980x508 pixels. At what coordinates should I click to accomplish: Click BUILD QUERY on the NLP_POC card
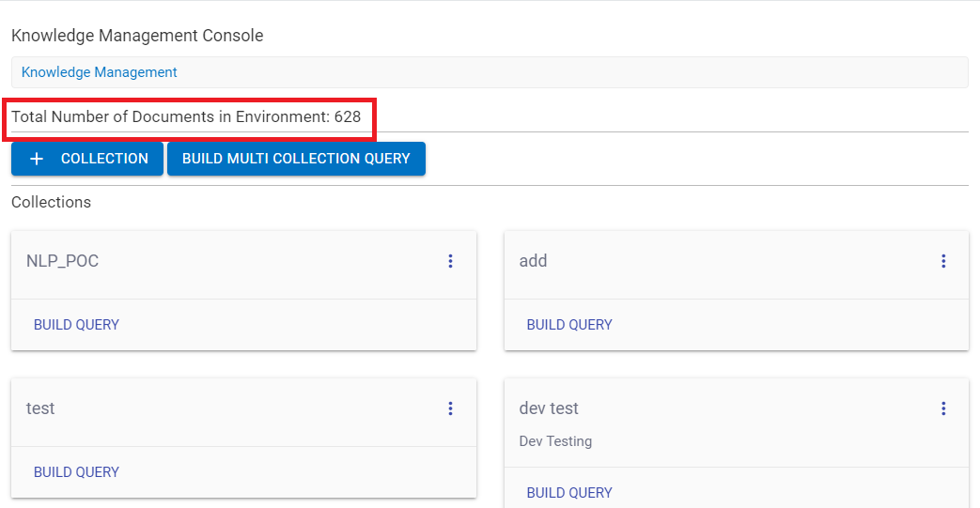pyautogui.click(x=76, y=325)
